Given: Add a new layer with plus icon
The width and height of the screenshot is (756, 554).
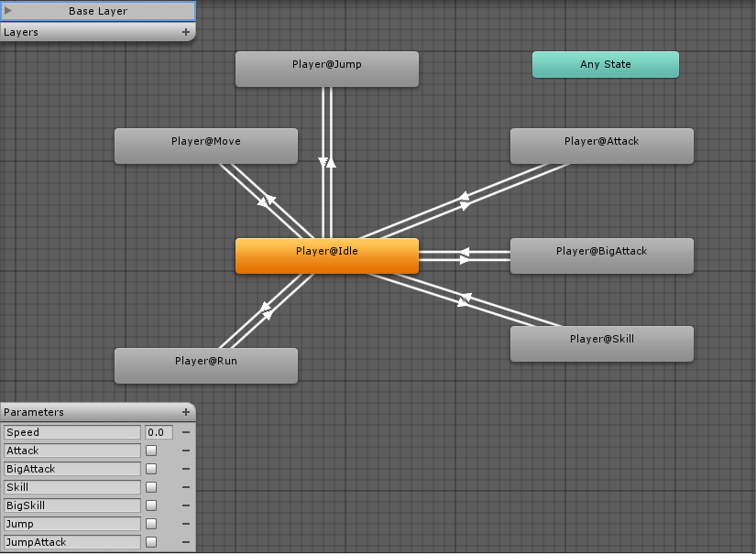Looking at the screenshot, I should coord(186,32).
